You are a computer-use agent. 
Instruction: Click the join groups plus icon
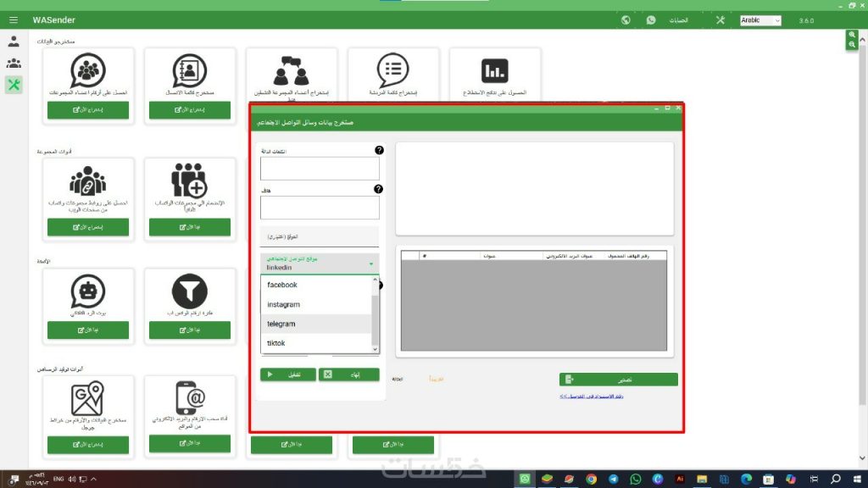click(189, 181)
